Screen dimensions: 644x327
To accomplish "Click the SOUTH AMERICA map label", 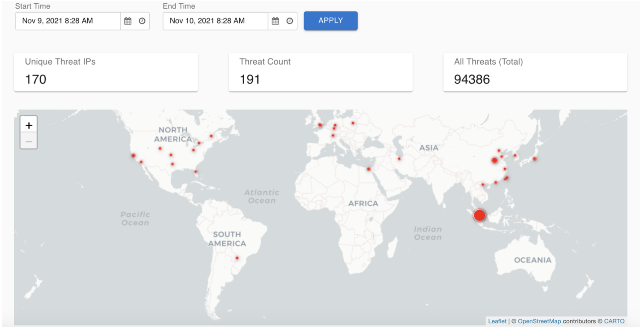I will click(x=227, y=239).
